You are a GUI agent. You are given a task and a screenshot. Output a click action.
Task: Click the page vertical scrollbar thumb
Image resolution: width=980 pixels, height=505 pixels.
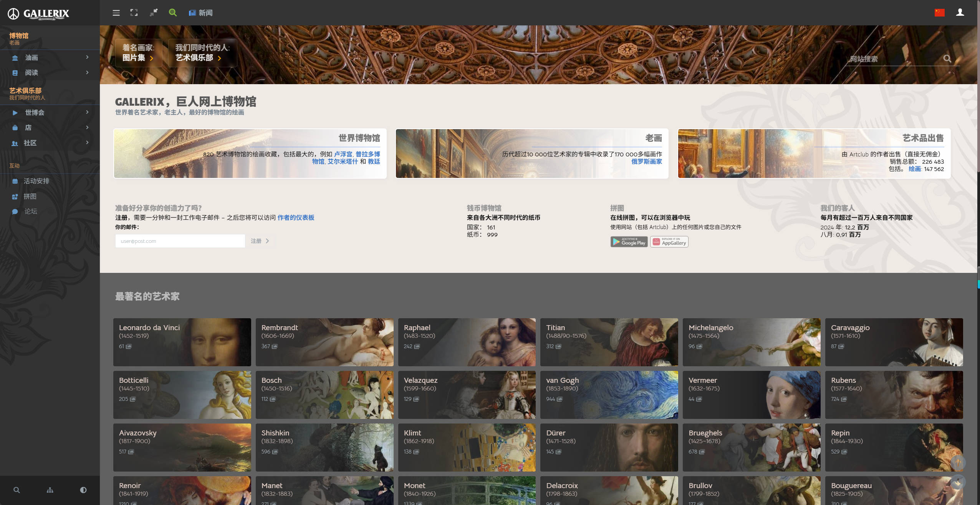pyautogui.click(x=978, y=86)
